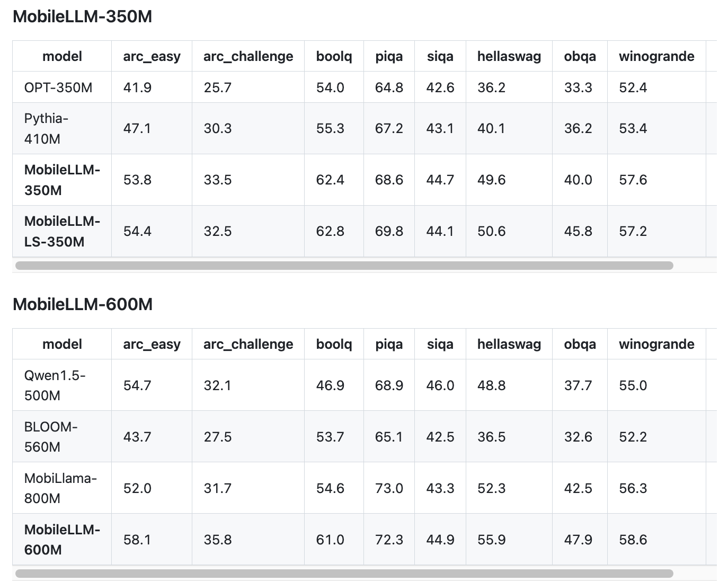Select the Pythia-410M row label
The height and width of the screenshot is (581, 728).
(46, 128)
